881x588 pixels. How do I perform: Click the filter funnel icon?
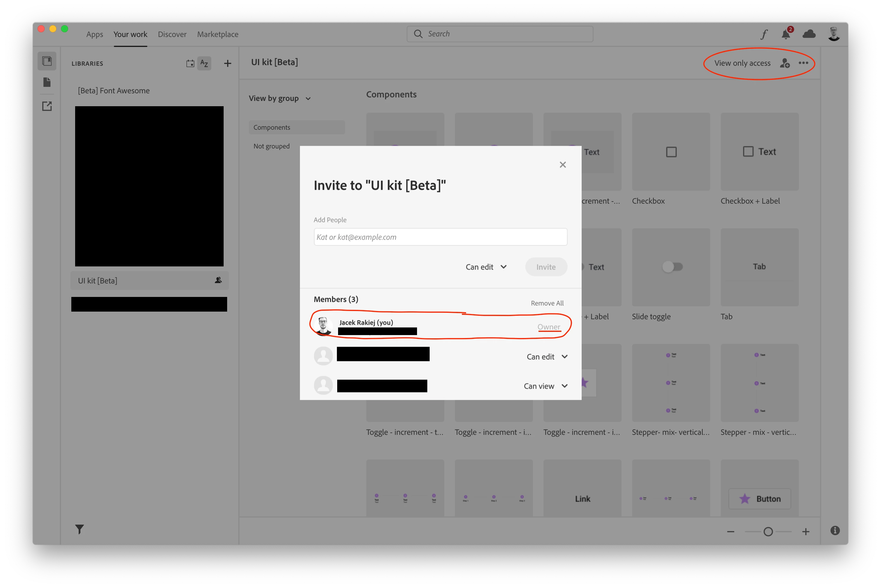click(x=79, y=529)
